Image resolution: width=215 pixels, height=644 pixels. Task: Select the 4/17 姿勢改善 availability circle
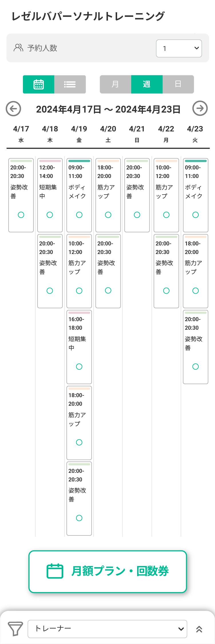(x=21, y=215)
